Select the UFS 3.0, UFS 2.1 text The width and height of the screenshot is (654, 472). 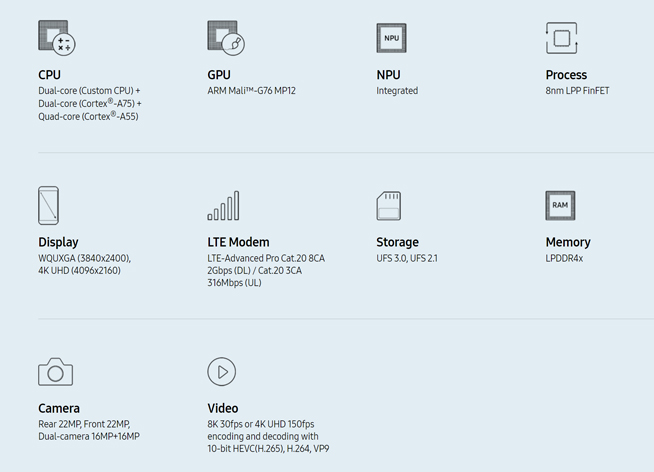[x=406, y=258]
